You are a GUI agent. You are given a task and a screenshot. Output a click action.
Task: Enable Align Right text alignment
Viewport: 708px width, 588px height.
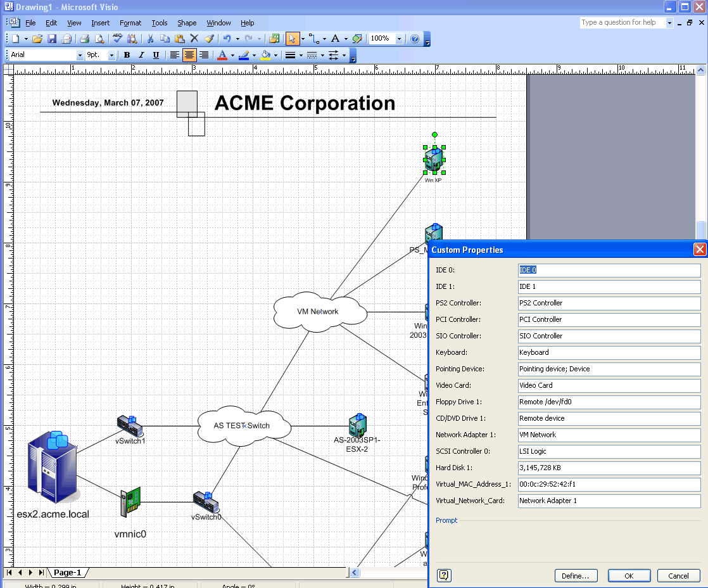coord(204,55)
